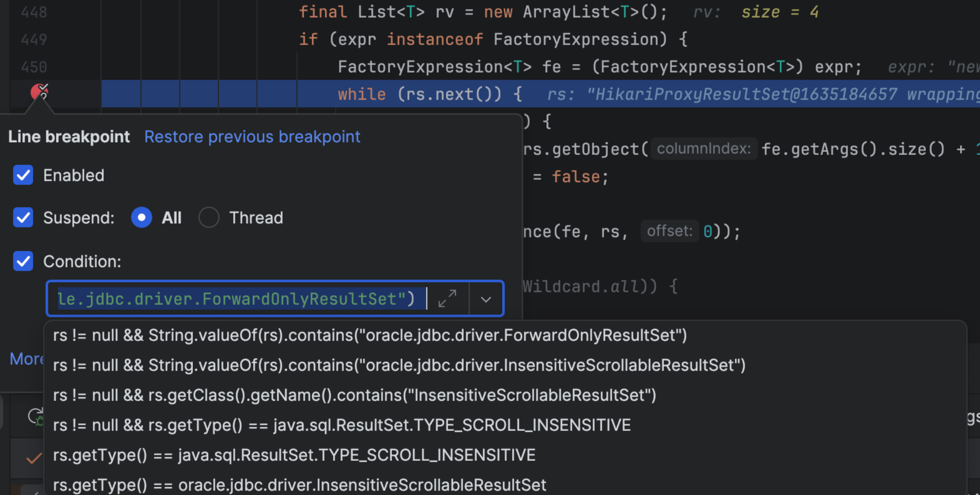Choose the ForwardOnlyResultSet condition from history
The width and height of the screenshot is (980, 495).
[370, 335]
